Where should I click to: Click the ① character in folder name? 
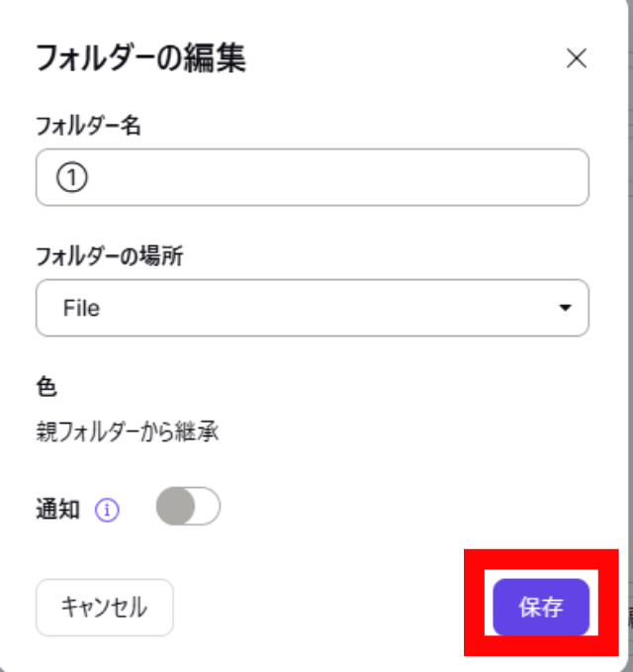(x=72, y=177)
